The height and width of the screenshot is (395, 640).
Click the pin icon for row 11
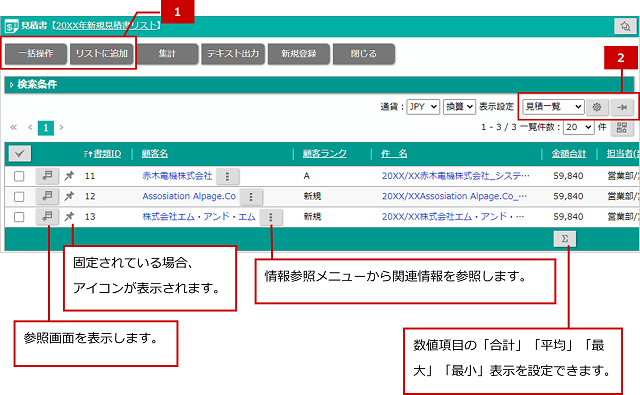click(69, 176)
